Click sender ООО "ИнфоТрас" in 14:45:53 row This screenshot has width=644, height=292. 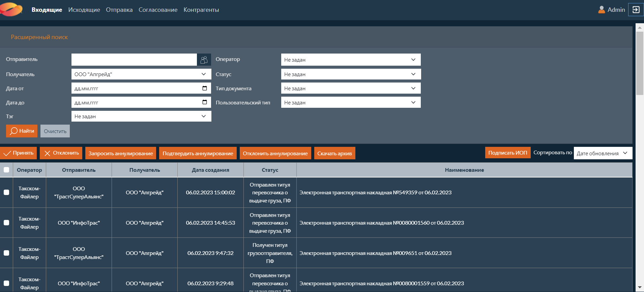point(79,223)
